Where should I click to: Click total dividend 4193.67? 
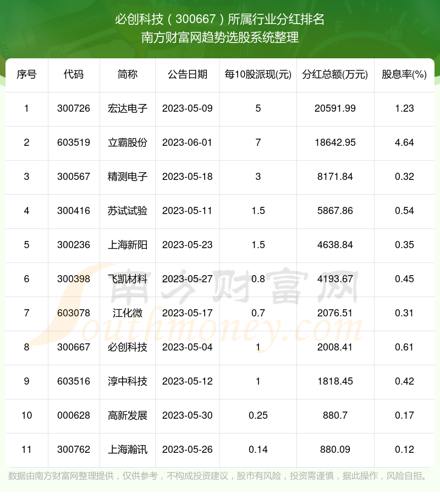tap(335, 279)
